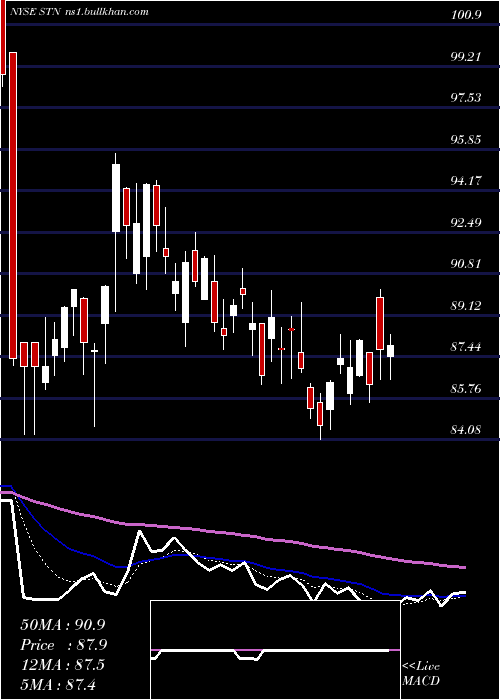Click the 97.53 price axis label
Viewport: 500px width, 700px height.
(466, 98)
